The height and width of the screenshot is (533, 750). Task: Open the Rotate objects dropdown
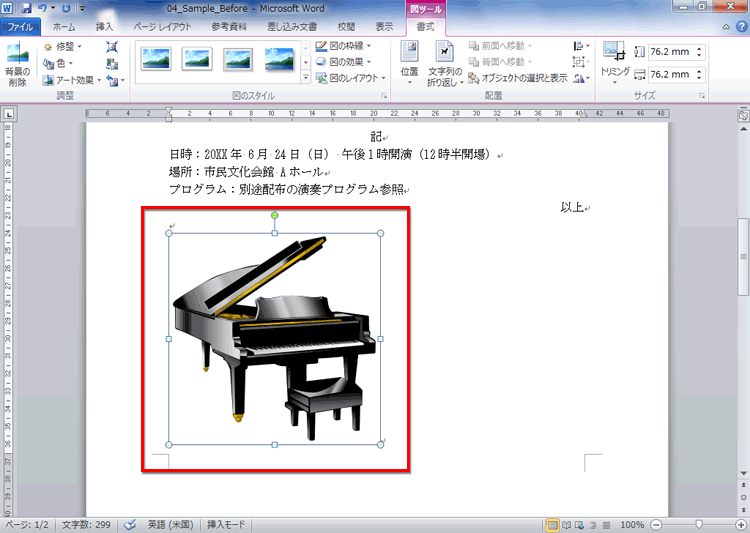point(581,78)
